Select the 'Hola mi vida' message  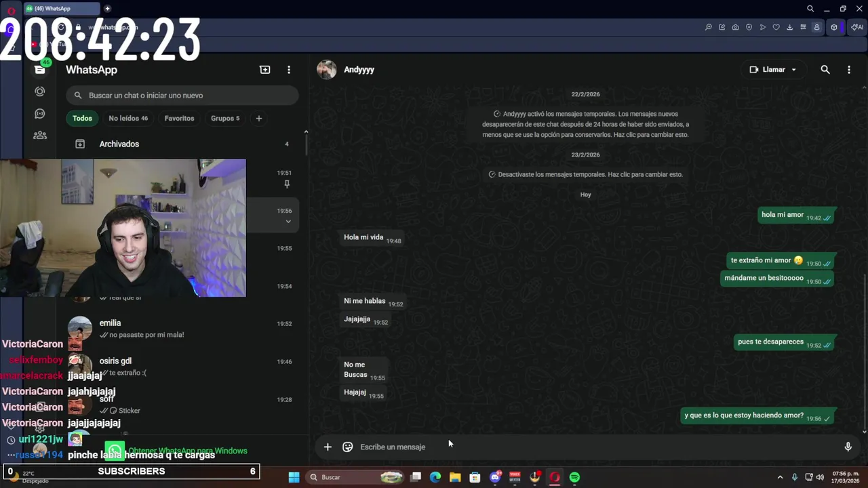[372, 238]
